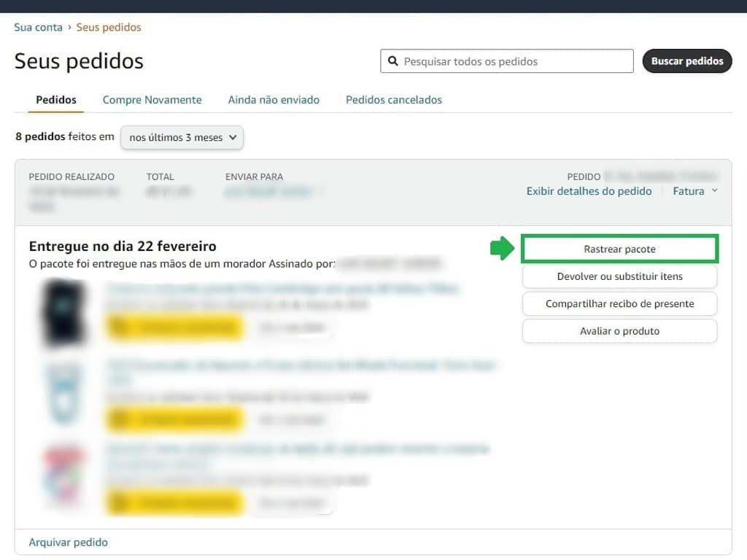This screenshot has height=560, width=747.
Task: Click the 'Rastrear pacote' button
Action: click(619, 249)
